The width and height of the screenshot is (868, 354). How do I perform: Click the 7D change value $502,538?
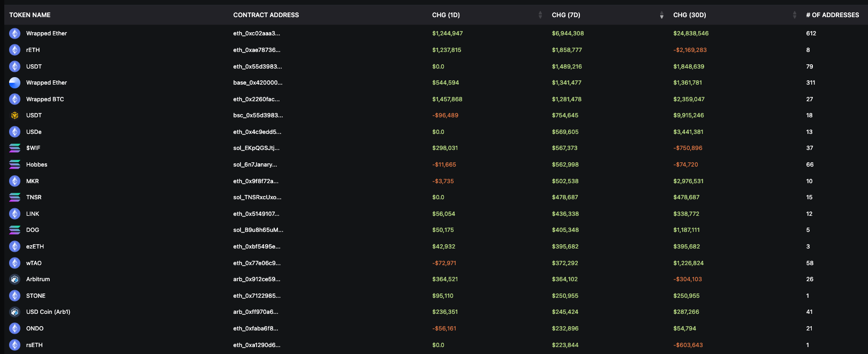[565, 181]
